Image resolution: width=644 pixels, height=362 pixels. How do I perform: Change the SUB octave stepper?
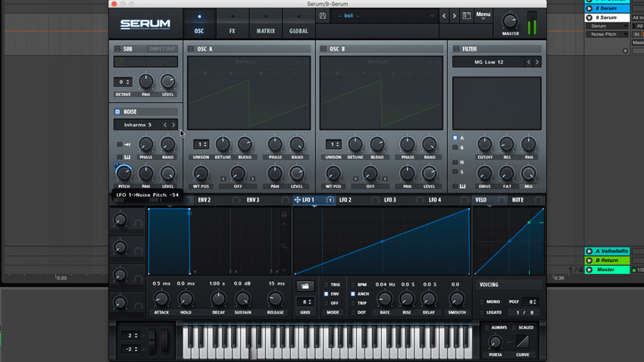[x=123, y=82]
